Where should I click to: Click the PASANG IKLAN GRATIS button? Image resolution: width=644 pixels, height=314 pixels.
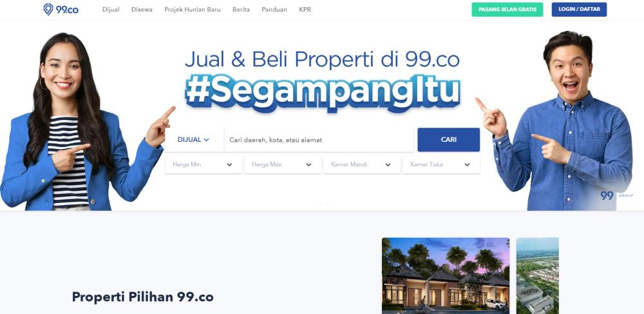coord(507,10)
